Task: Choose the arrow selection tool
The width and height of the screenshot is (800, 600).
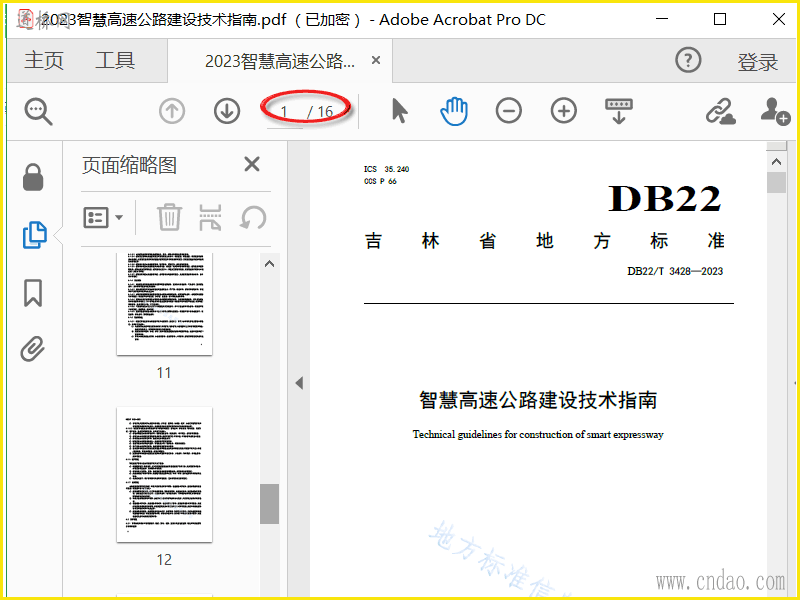Action: tap(399, 111)
